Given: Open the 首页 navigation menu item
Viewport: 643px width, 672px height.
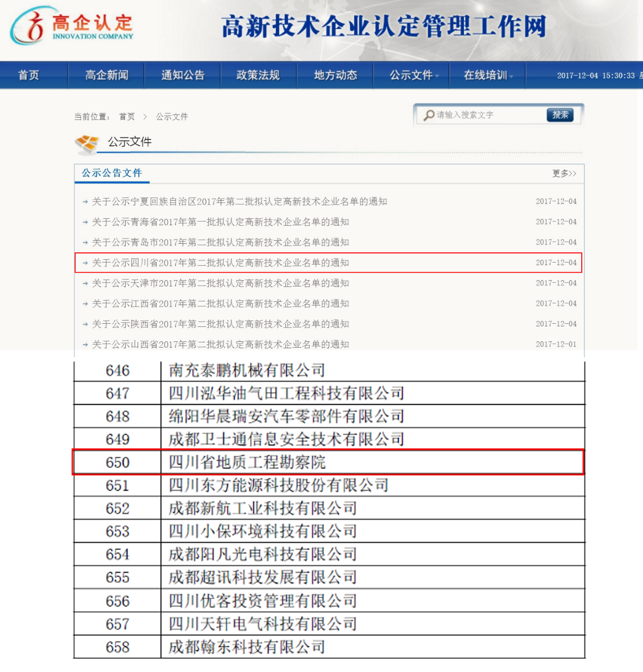Looking at the screenshot, I should (29, 75).
